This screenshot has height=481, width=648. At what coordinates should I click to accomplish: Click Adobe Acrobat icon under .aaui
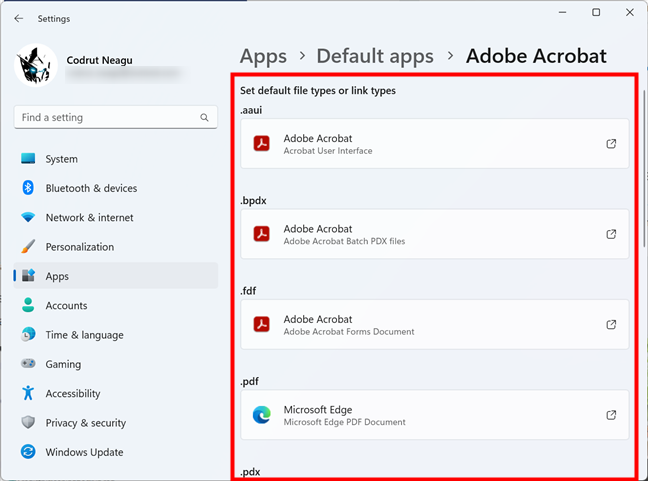[261, 144]
